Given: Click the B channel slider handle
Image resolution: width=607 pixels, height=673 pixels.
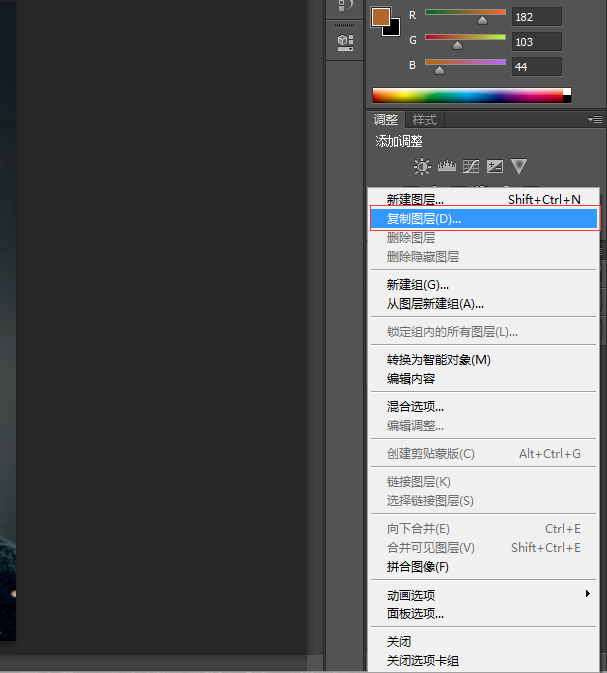Looking at the screenshot, I should coord(439,70).
